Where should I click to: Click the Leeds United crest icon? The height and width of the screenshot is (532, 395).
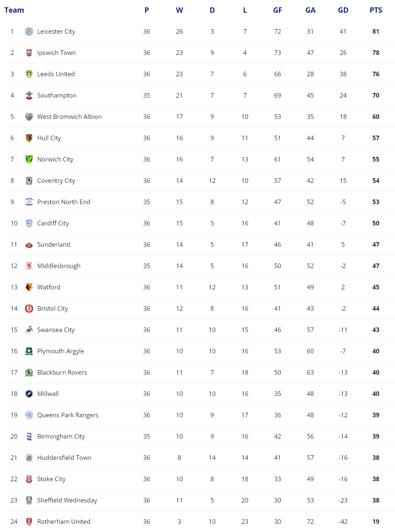[29, 74]
